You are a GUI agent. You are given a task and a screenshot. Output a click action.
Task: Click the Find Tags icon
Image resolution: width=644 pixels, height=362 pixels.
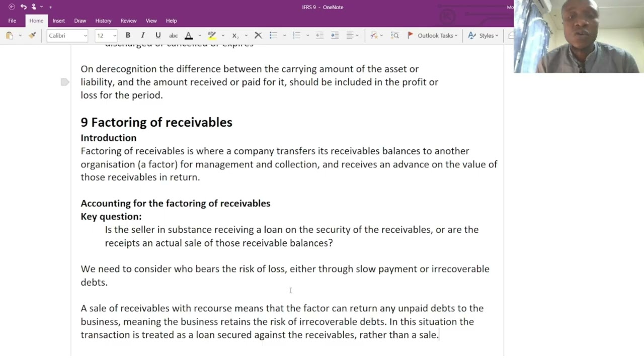pos(395,36)
